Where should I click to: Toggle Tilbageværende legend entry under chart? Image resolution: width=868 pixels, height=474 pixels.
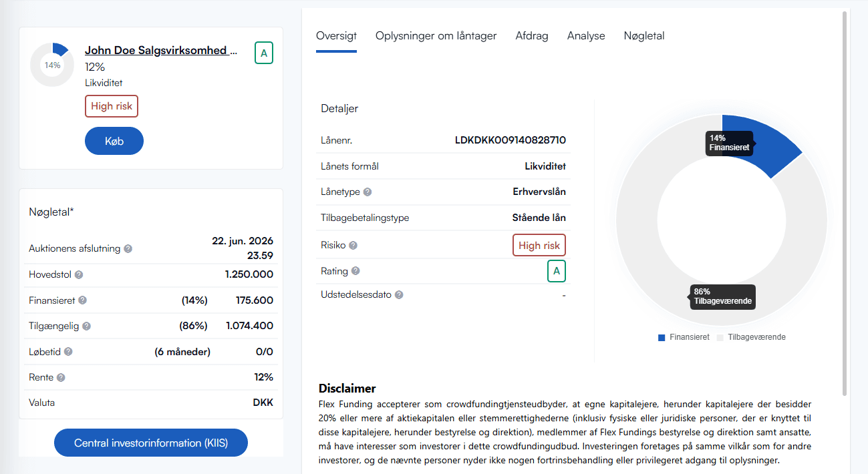point(751,337)
